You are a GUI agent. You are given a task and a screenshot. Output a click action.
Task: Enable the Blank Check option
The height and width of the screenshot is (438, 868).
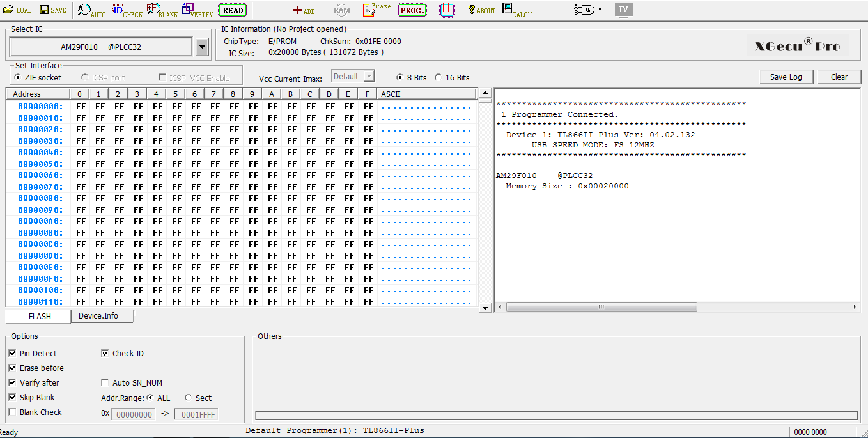coord(12,412)
